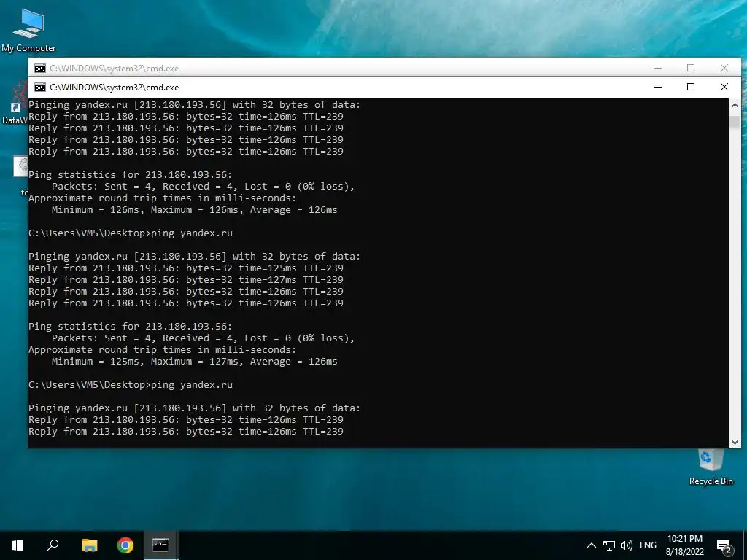Open the Recycle Bin desktop icon
Viewport: 747px width, 560px height.
(x=711, y=467)
